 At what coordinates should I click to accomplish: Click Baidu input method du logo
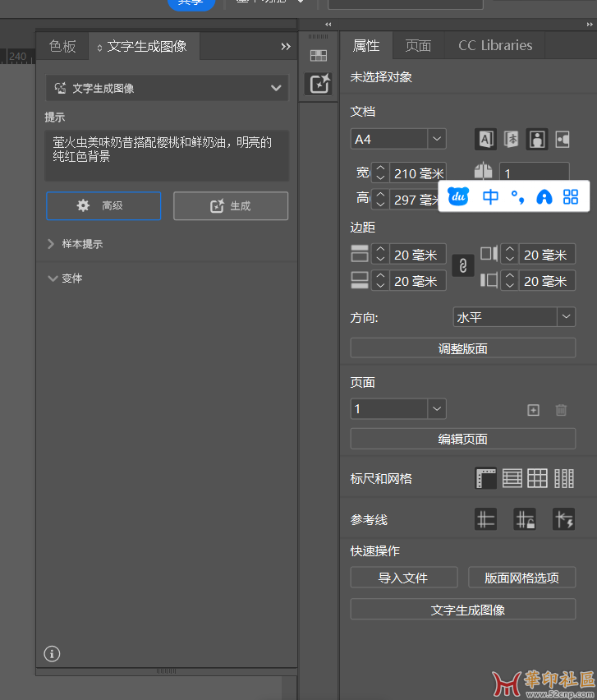[x=458, y=196]
